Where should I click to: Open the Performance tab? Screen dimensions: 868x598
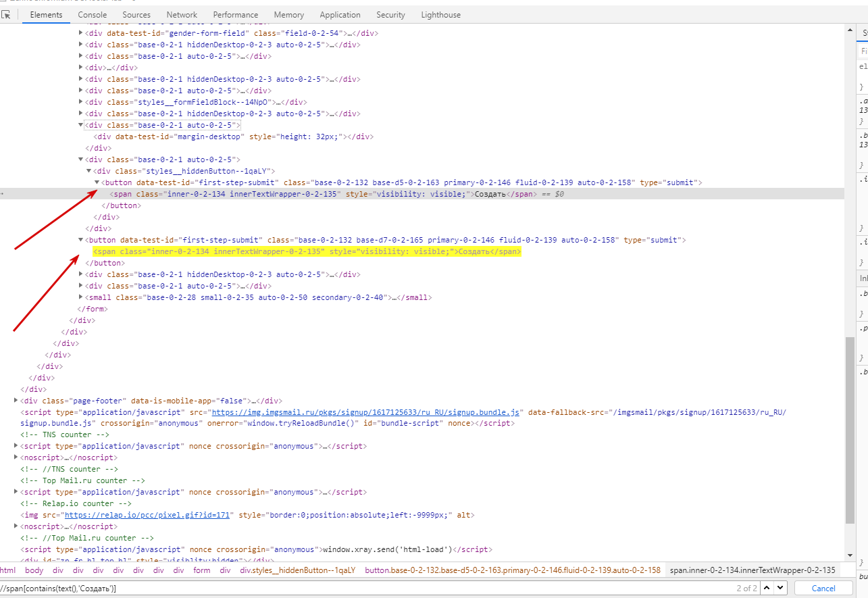(x=236, y=14)
